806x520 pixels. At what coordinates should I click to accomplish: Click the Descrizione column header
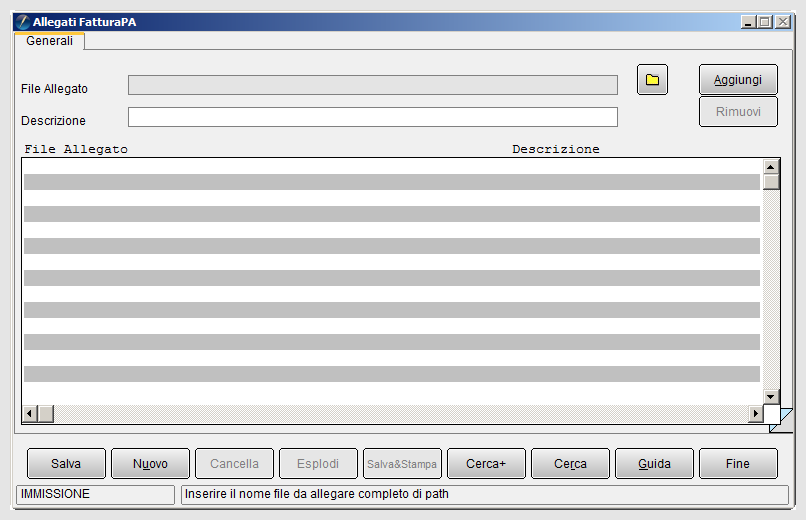coord(556,150)
